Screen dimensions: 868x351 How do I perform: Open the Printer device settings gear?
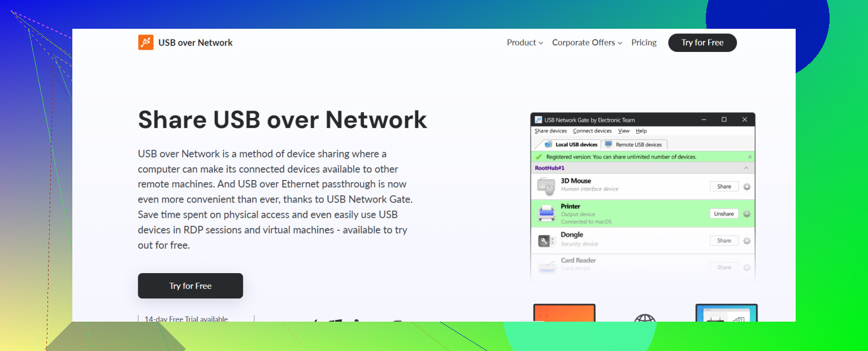747,214
